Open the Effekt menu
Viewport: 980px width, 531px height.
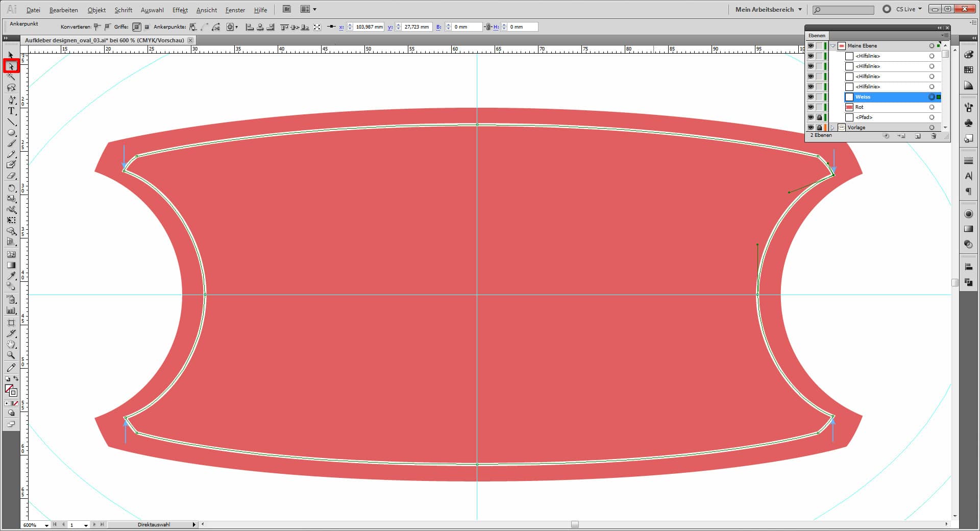tap(180, 10)
